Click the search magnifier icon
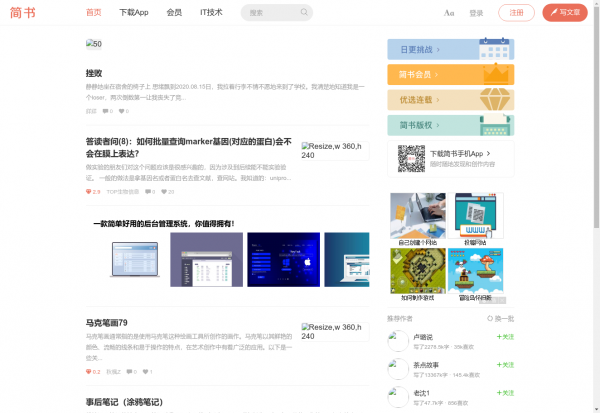The height and width of the screenshot is (413, 600). [305, 13]
